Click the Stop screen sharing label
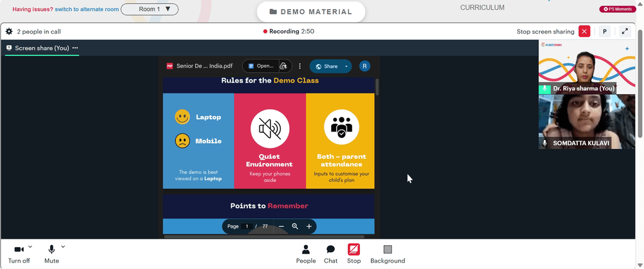Image resolution: width=644 pixels, height=269 pixels. [545, 31]
